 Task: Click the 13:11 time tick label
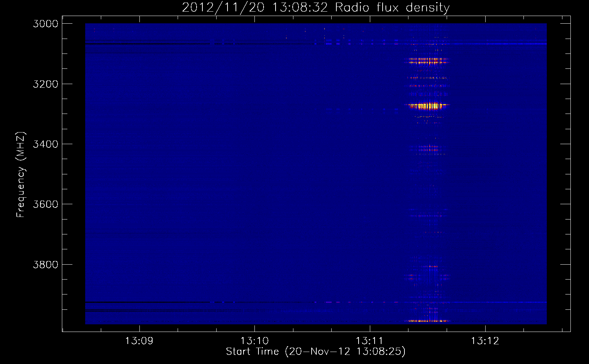tap(369, 341)
